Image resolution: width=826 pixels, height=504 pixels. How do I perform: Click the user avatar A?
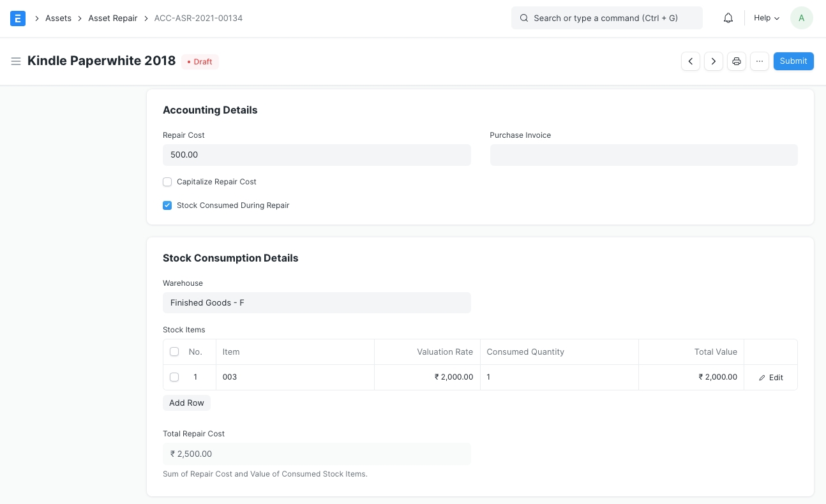click(801, 19)
